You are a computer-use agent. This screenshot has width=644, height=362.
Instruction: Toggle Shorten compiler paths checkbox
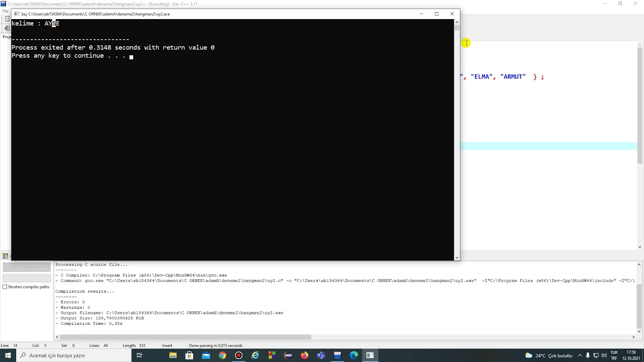(x=5, y=287)
